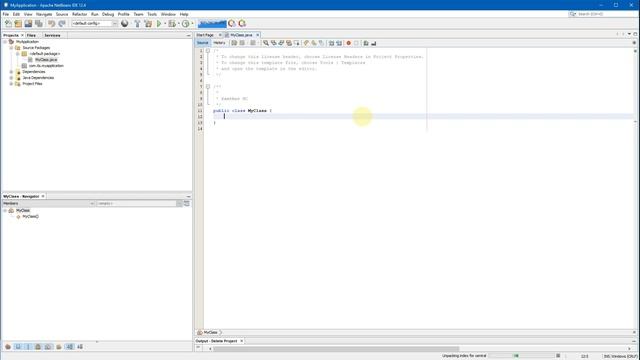Click the Search field at top right
The image size is (640, 360).
[x=603, y=14]
